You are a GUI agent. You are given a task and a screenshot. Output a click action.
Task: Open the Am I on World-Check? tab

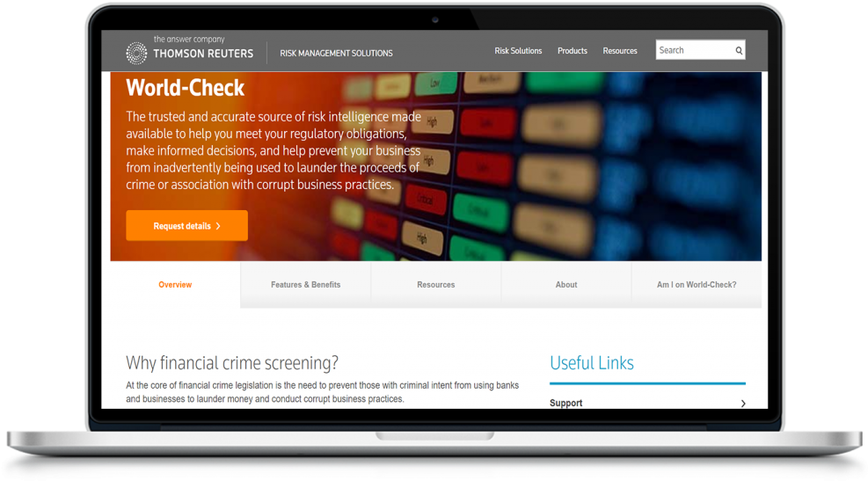[697, 285]
